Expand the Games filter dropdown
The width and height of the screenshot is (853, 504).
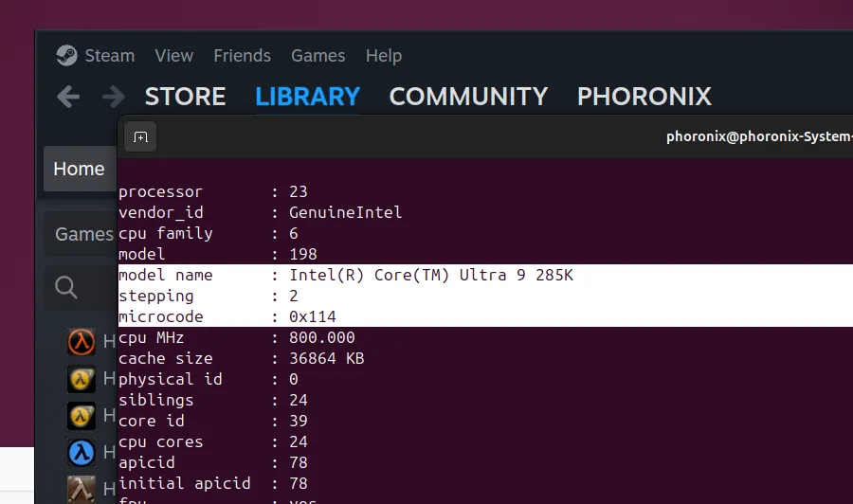click(83, 234)
